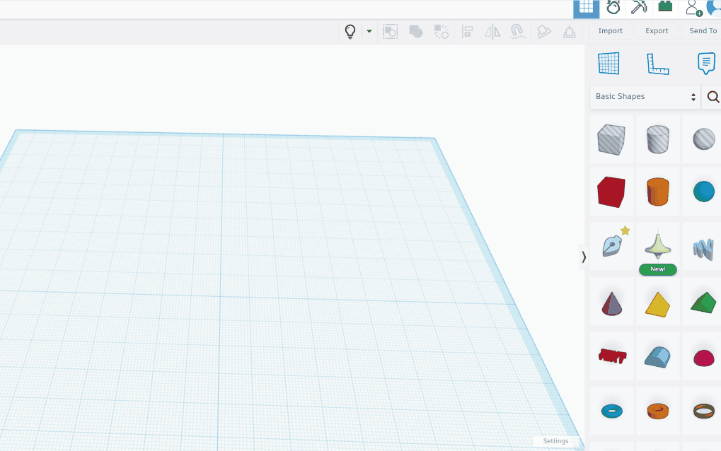Screen dimensions: 721x451
Task: Select the blue Sphere shape
Action: [704, 192]
